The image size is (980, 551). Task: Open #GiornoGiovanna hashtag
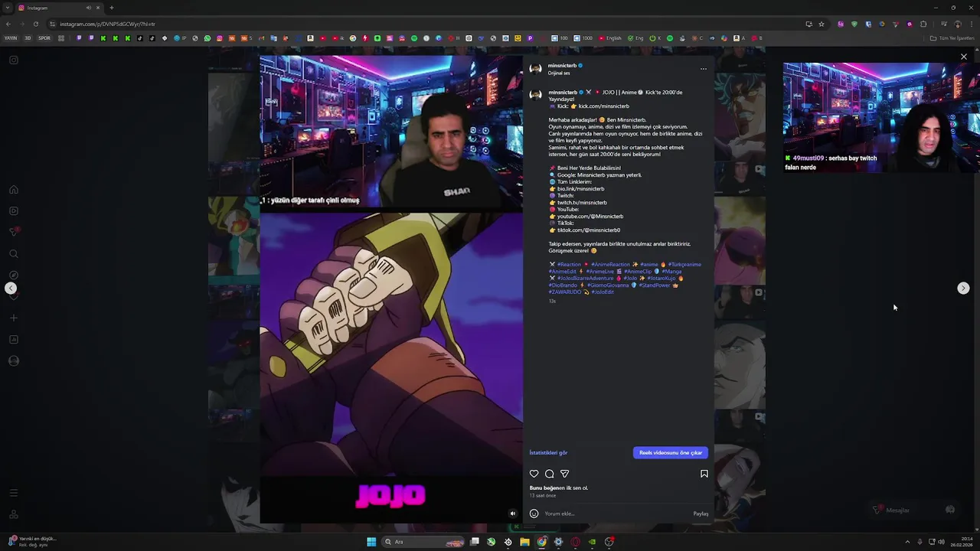tap(608, 285)
